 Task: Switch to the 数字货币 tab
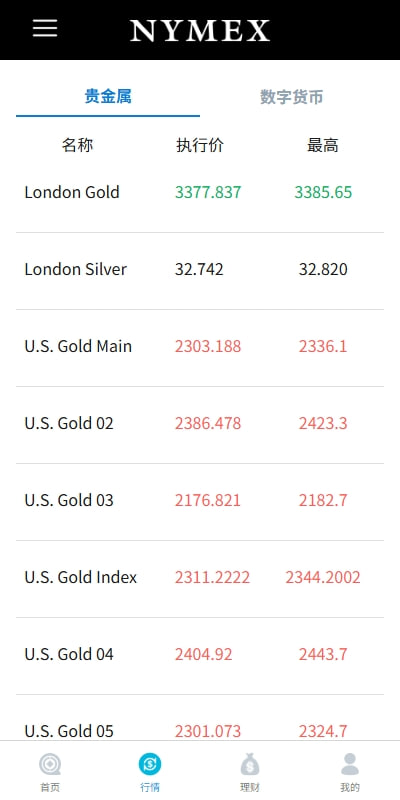292,96
